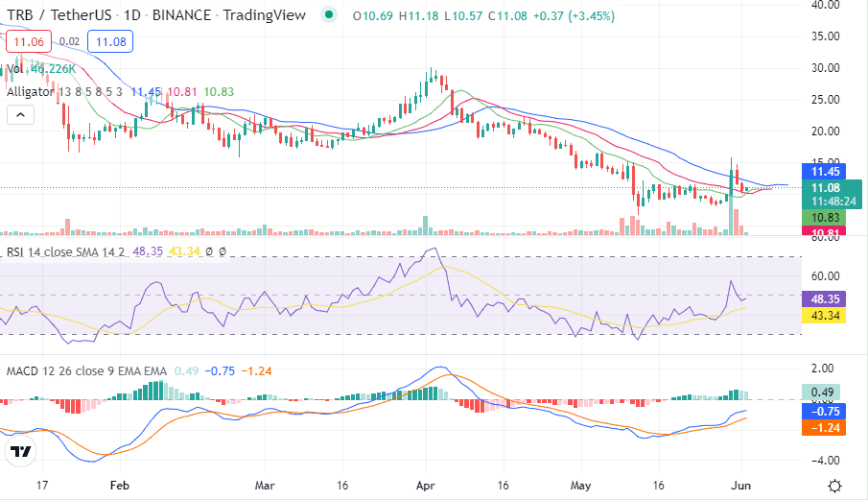Click the 2.00 MACD scale value
Viewport: 868px width, 500px height.
pyautogui.click(x=822, y=369)
